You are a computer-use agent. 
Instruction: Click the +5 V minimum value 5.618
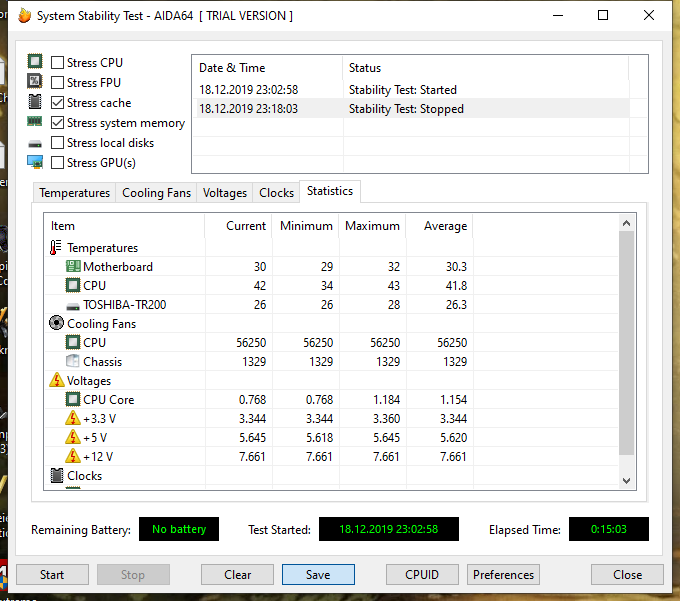coord(320,438)
